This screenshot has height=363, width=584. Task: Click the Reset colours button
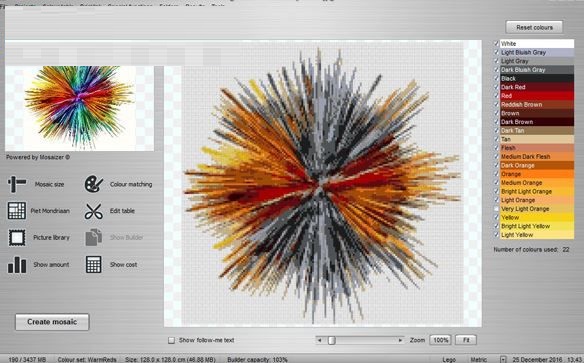point(534,28)
